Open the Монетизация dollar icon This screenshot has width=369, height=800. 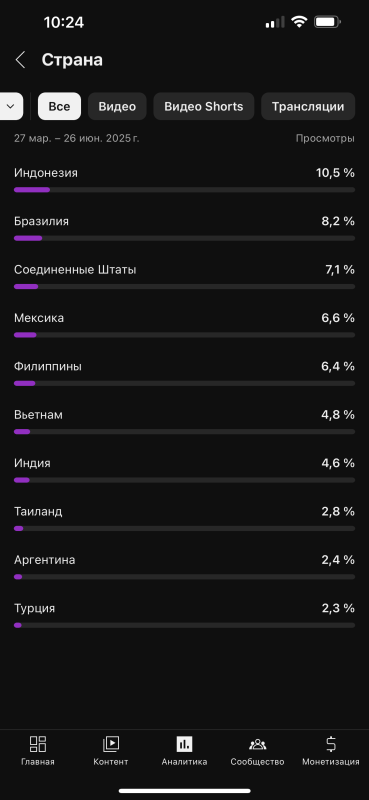(x=331, y=744)
